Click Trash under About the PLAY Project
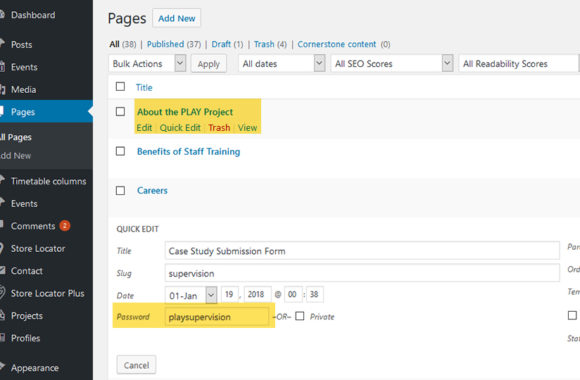 219,128
